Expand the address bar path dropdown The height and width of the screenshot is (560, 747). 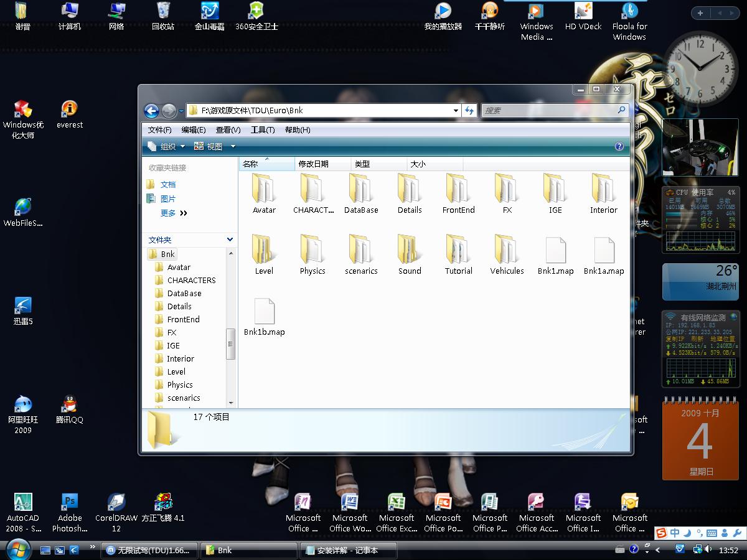[456, 111]
